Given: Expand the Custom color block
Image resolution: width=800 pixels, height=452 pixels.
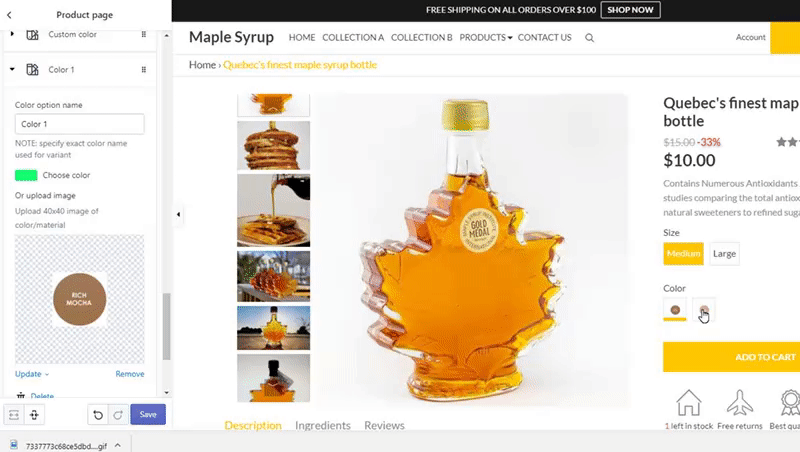Looking at the screenshot, I should pos(12,34).
